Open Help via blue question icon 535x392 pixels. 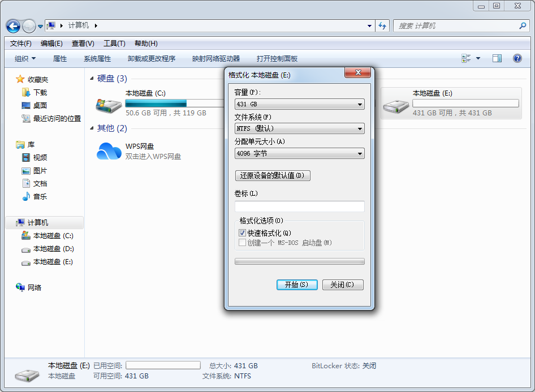(x=517, y=58)
